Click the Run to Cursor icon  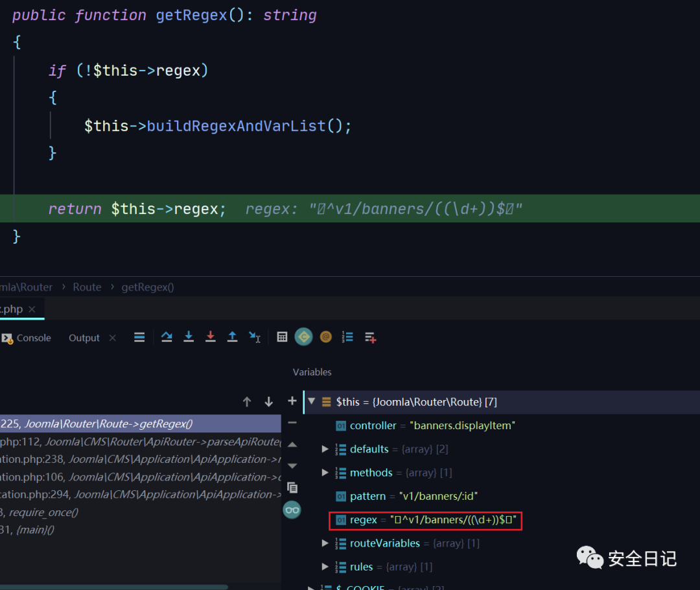[x=255, y=336]
